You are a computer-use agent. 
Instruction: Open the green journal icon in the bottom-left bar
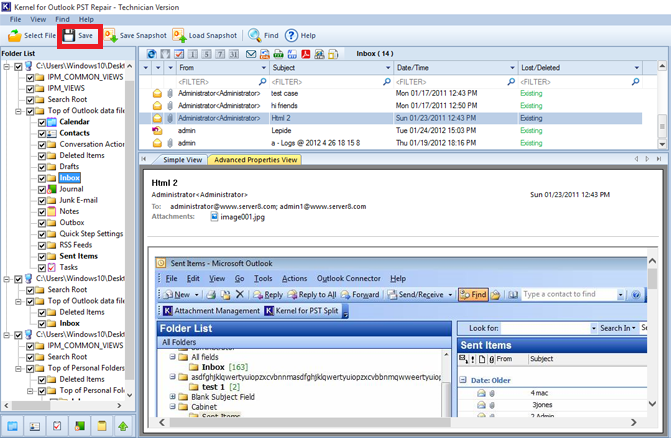pos(80,426)
